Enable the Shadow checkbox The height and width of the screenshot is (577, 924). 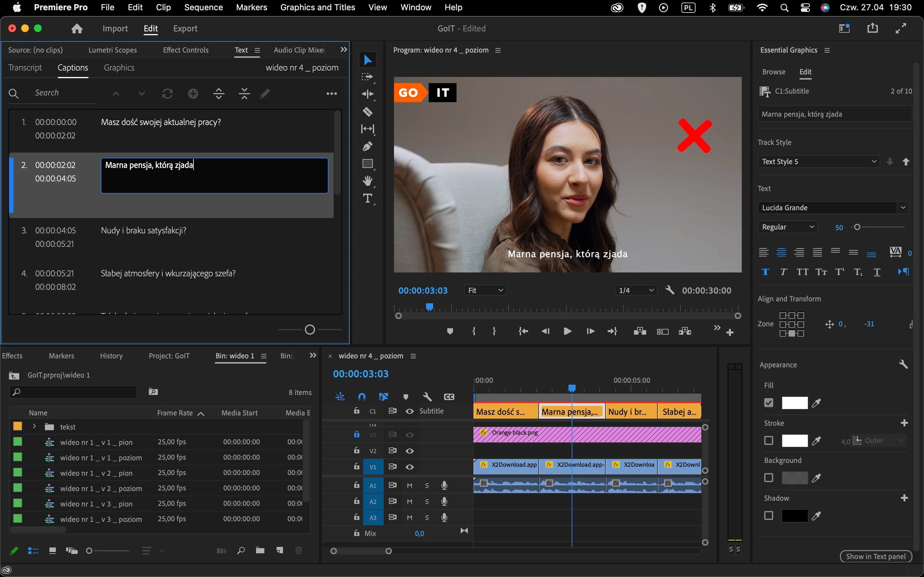tap(769, 515)
